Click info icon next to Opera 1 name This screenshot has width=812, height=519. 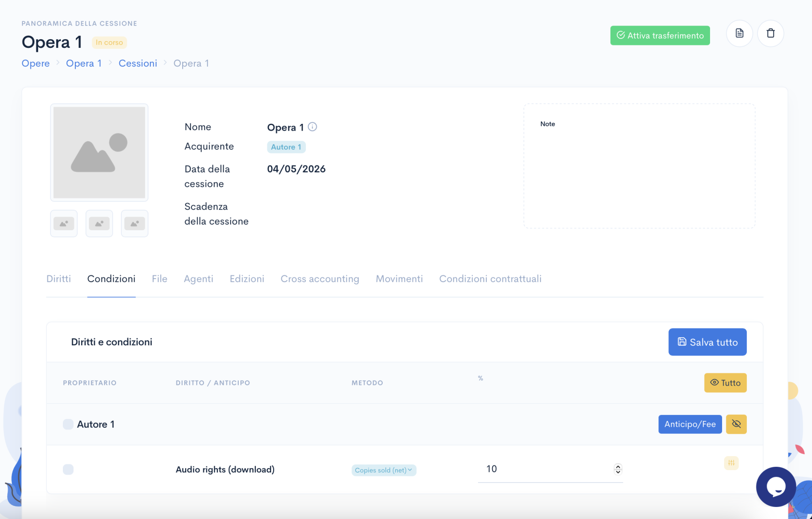pos(313,127)
